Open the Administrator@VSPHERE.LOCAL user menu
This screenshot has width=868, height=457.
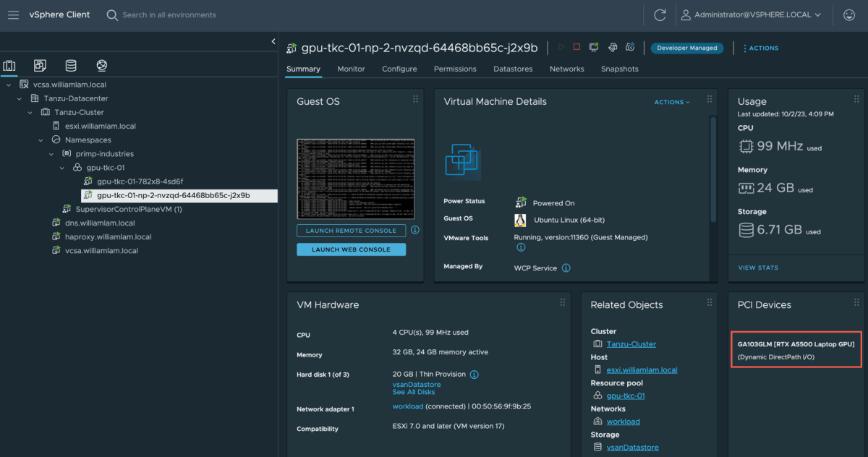750,14
